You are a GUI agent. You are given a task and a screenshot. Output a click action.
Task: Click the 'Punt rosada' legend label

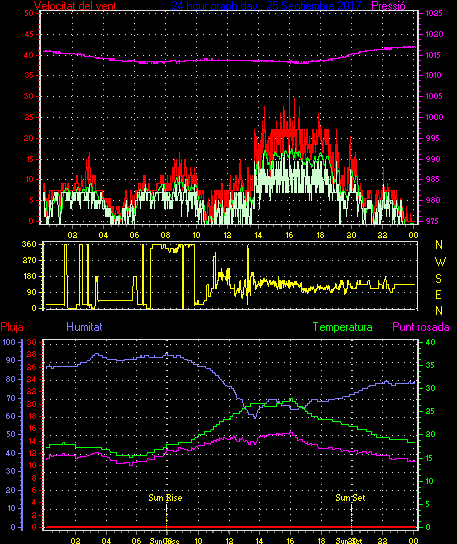point(421,327)
